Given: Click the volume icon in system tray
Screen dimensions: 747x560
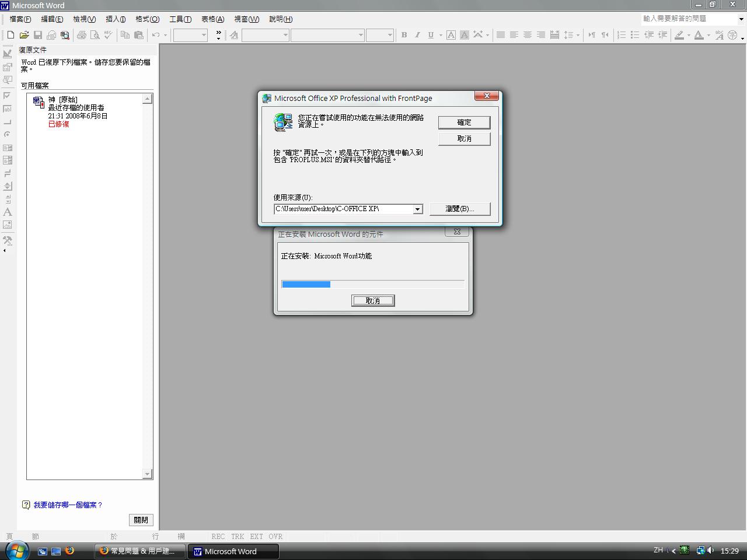Looking at the screenshot, I should (711, 550).
